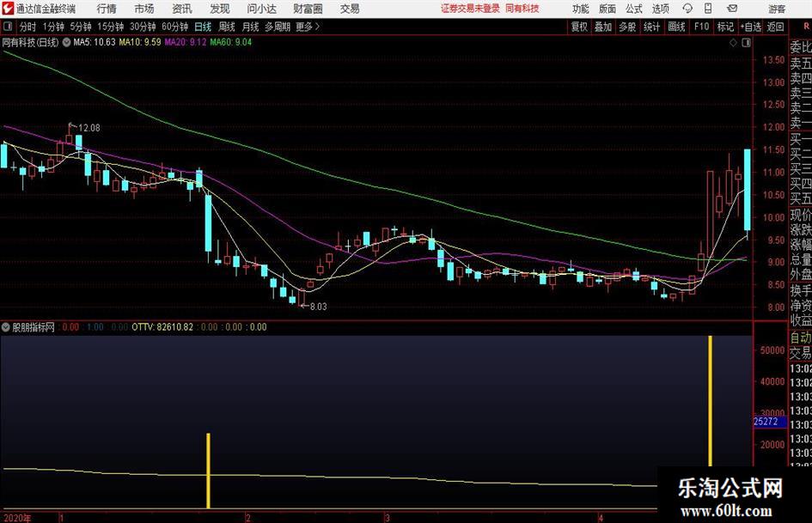812x523 pixels.
Task: Expand the 股朋指标网 sub-indicator dropdown
Action: click(6, 326)
